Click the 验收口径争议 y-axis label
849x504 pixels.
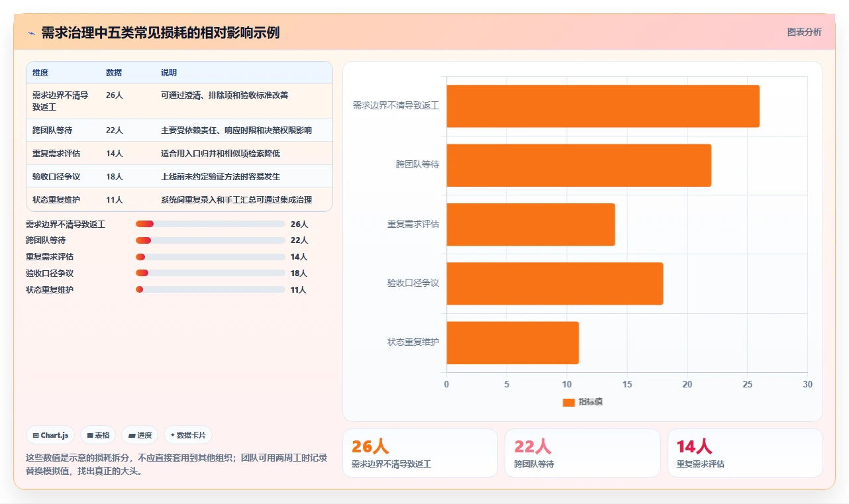[x=413, y=283]
